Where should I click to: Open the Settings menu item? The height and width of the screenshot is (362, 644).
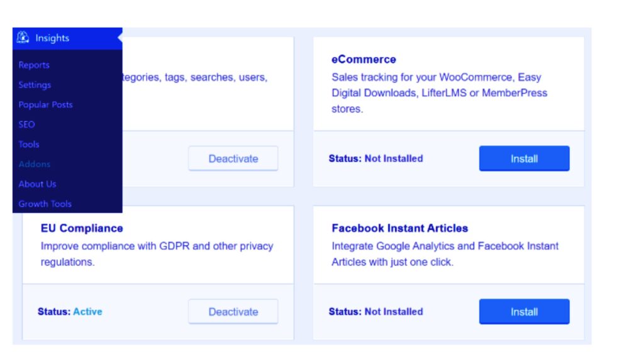[34, 85]
